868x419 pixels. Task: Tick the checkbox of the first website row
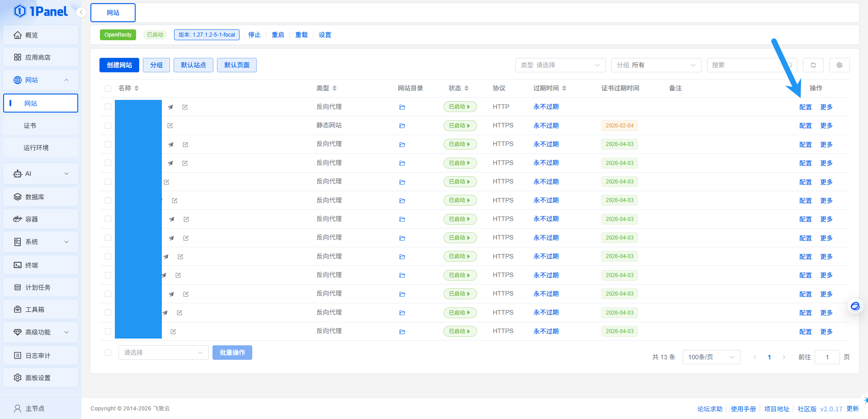click(x=108, y=107)
